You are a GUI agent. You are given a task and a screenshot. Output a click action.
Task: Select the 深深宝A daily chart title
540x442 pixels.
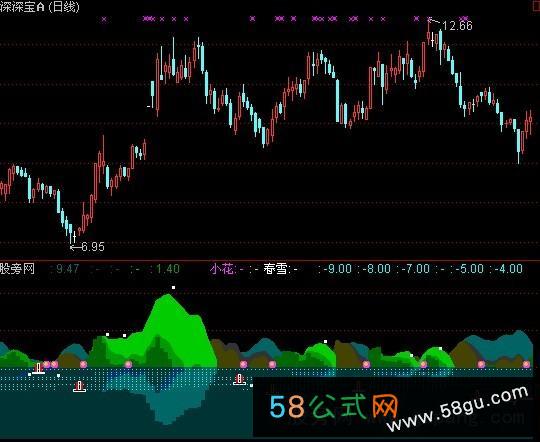[x=40, y=6]
